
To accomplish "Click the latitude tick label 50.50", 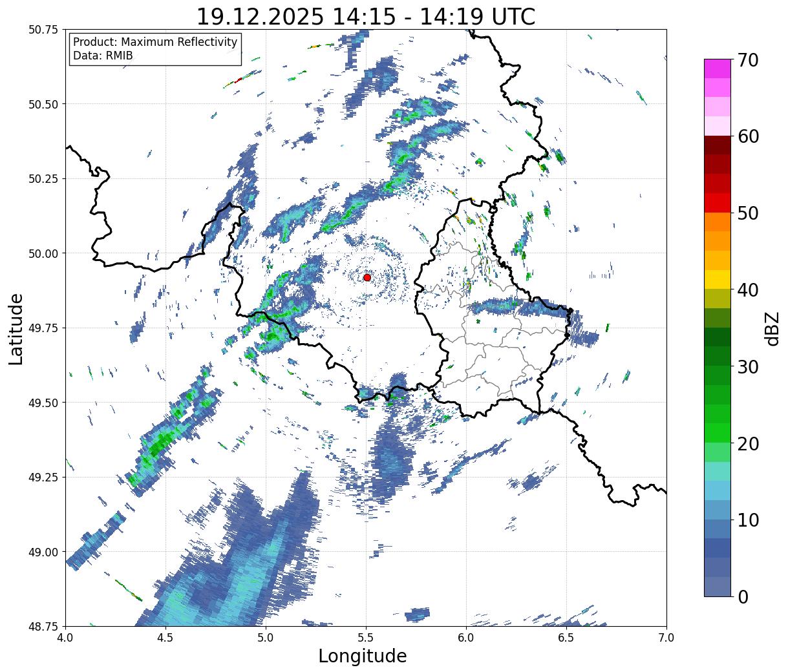I will point(43,104).
